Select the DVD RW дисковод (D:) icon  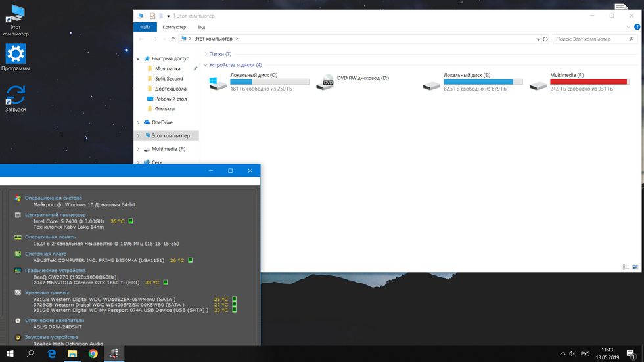325,82
